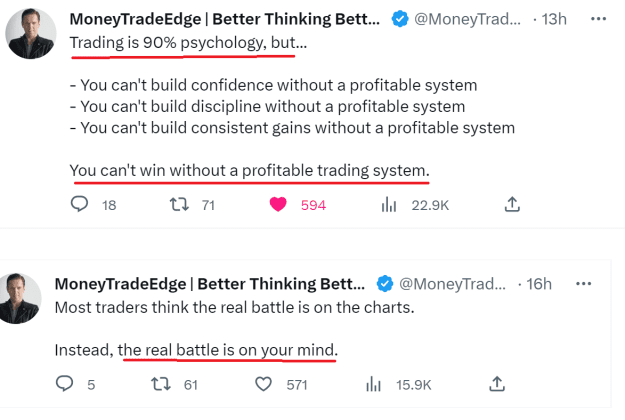Open more options for the 16h tweet

tap(584, 284)
